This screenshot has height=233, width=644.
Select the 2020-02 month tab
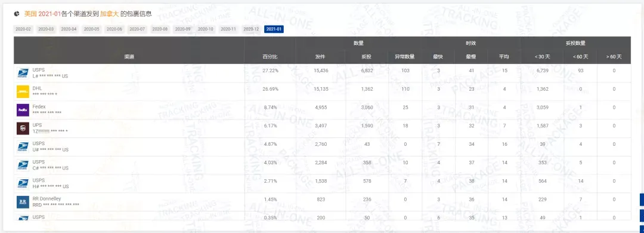coord(23,29)
